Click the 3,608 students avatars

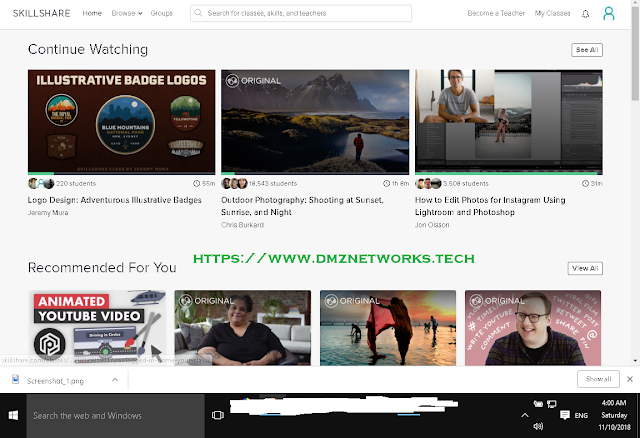click(428, 184)
